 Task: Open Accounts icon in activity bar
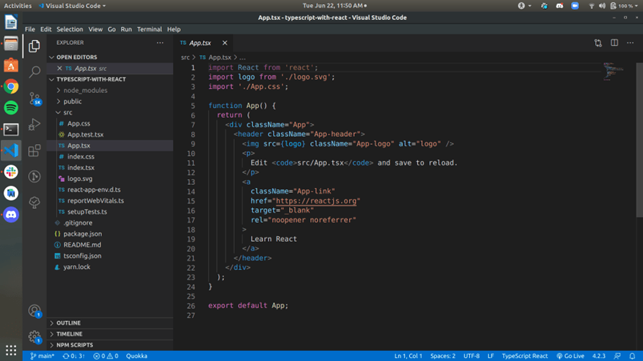34,311
